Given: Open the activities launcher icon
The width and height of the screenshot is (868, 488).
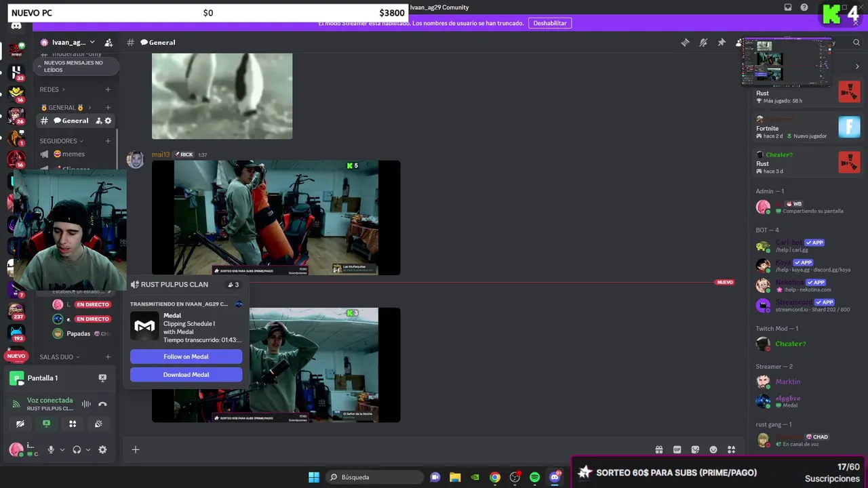Looking at the screenshot, I should pyautogui.click(x=73, y=424).
